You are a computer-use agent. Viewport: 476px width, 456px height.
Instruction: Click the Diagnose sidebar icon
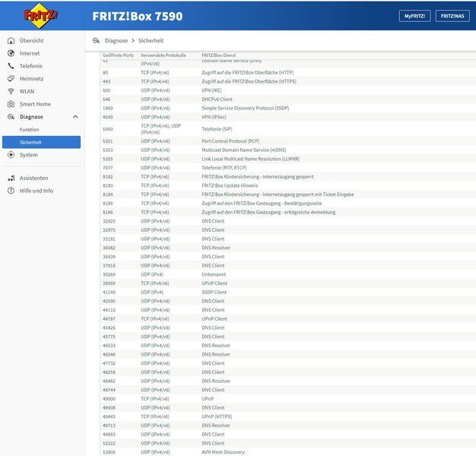point(11,117)
